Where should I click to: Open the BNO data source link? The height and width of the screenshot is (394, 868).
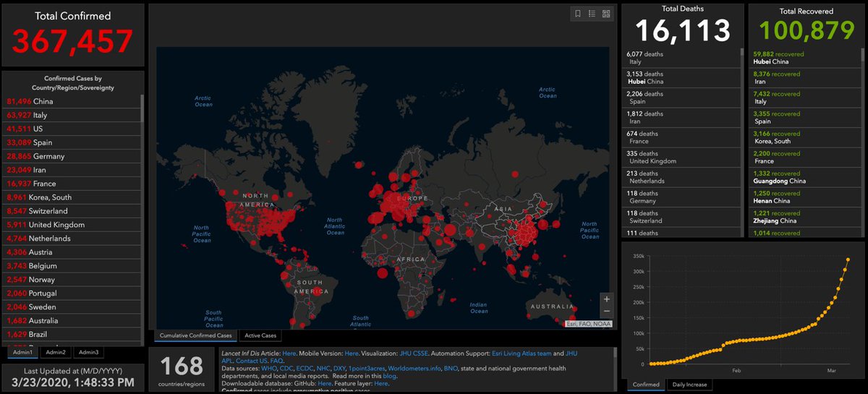(451, 368)
